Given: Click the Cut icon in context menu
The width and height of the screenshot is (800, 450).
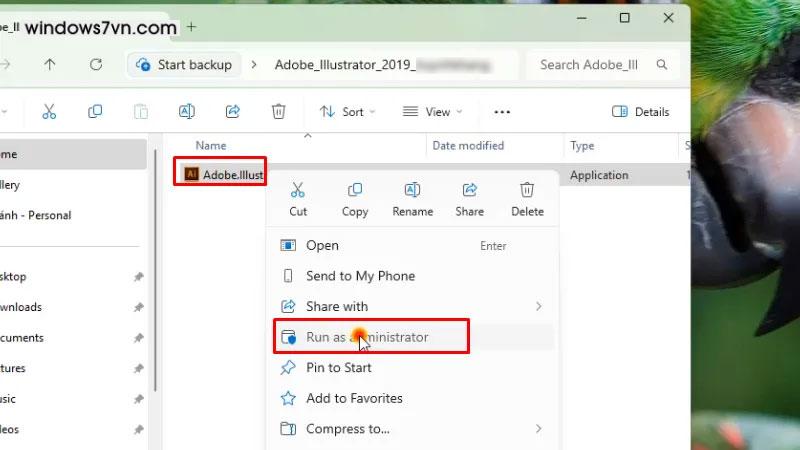Looking at the screenshot, I should [x=298, y=191].
